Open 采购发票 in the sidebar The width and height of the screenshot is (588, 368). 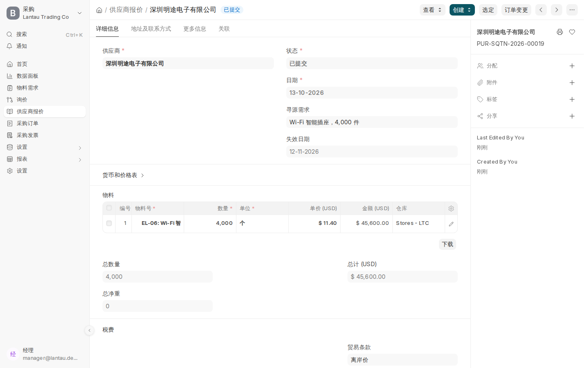(x=45, y=135)
